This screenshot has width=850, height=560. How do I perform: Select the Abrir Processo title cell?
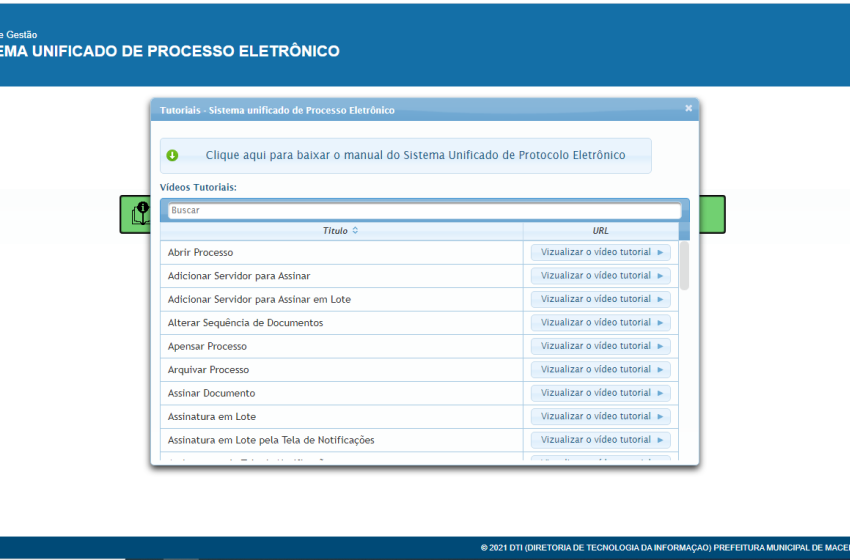tap(342, 253)
